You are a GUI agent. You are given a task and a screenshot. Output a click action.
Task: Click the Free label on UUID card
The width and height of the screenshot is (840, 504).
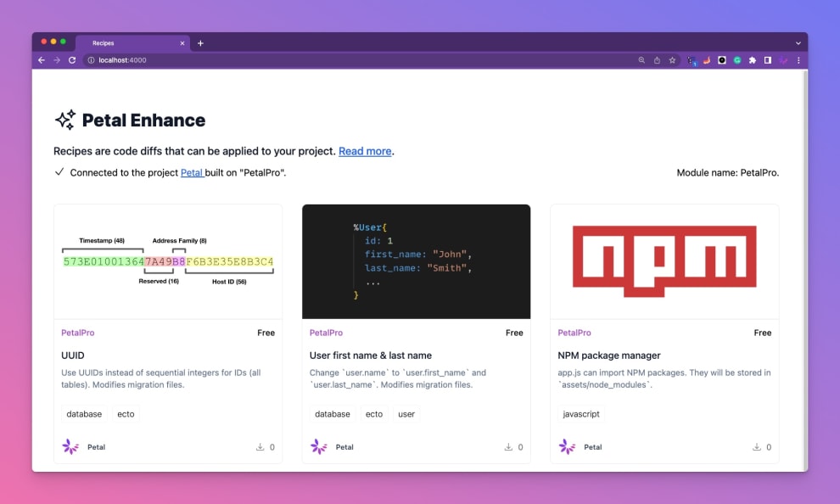[x=266, y=333]
